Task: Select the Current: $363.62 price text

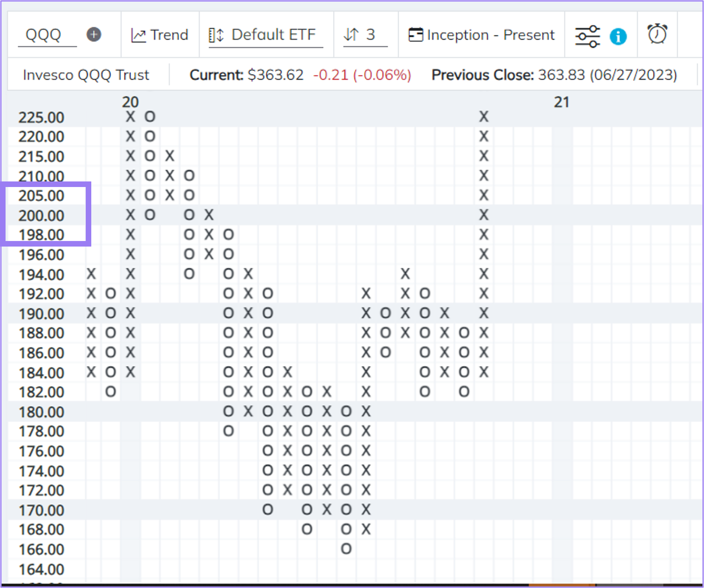Action: coord(246,75)
